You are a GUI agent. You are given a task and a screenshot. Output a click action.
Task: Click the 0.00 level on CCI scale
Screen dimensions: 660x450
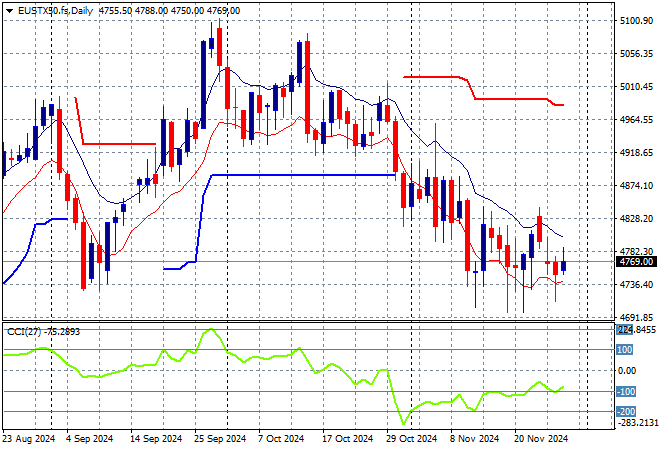626,370
